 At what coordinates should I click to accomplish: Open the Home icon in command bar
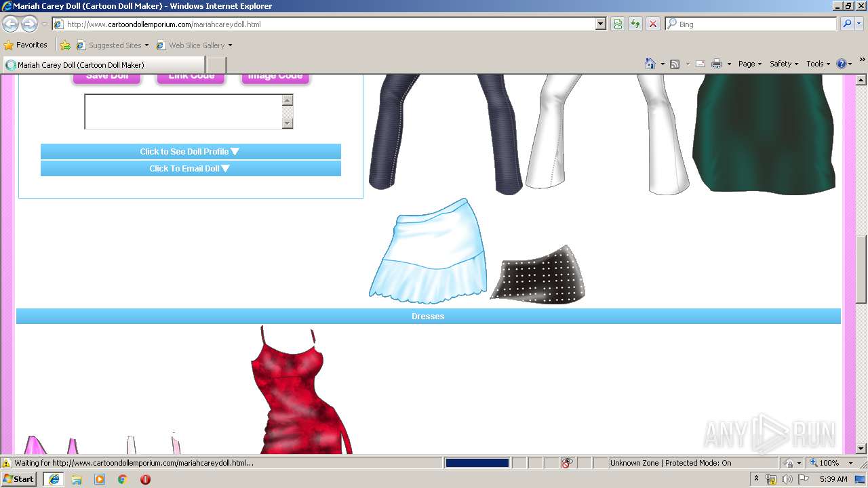(650, 64)
